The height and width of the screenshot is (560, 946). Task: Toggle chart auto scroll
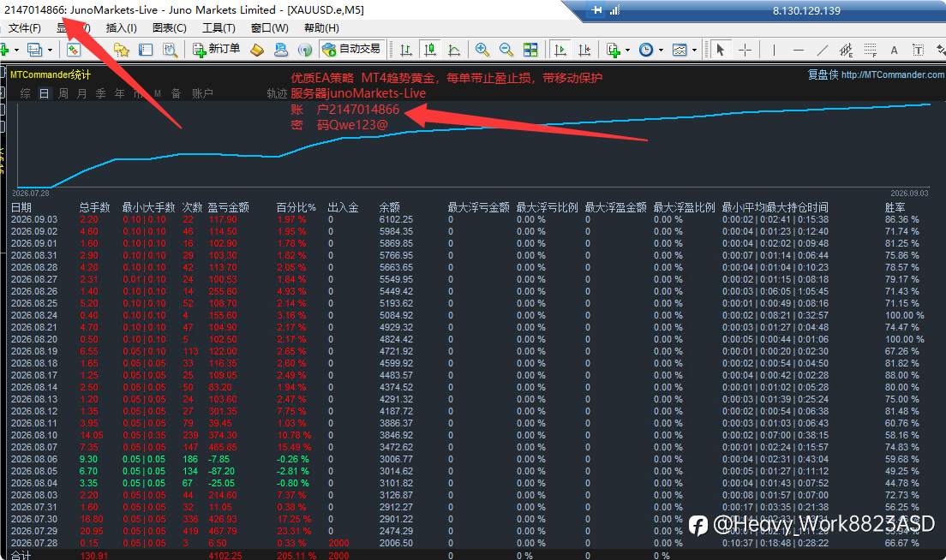(x=560, y=50)
